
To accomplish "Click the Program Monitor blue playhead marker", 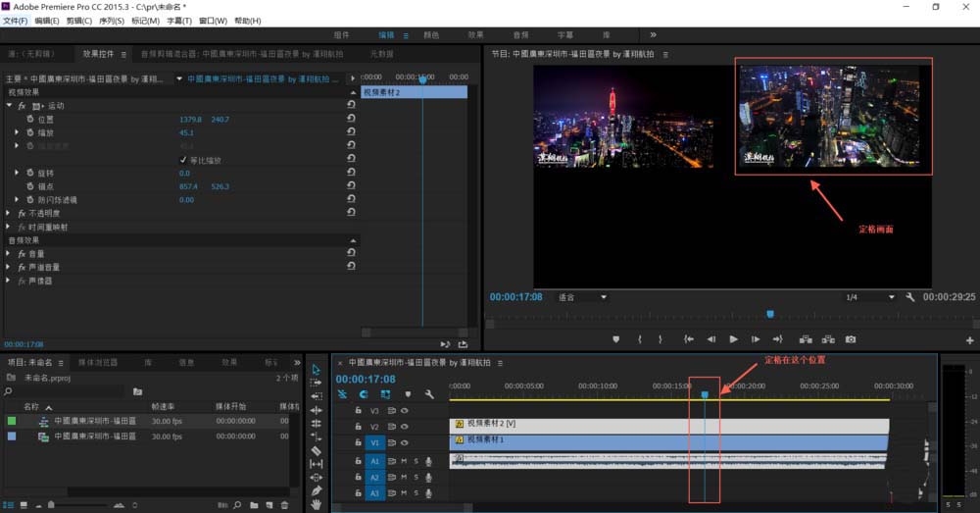I will coord(769,314).
